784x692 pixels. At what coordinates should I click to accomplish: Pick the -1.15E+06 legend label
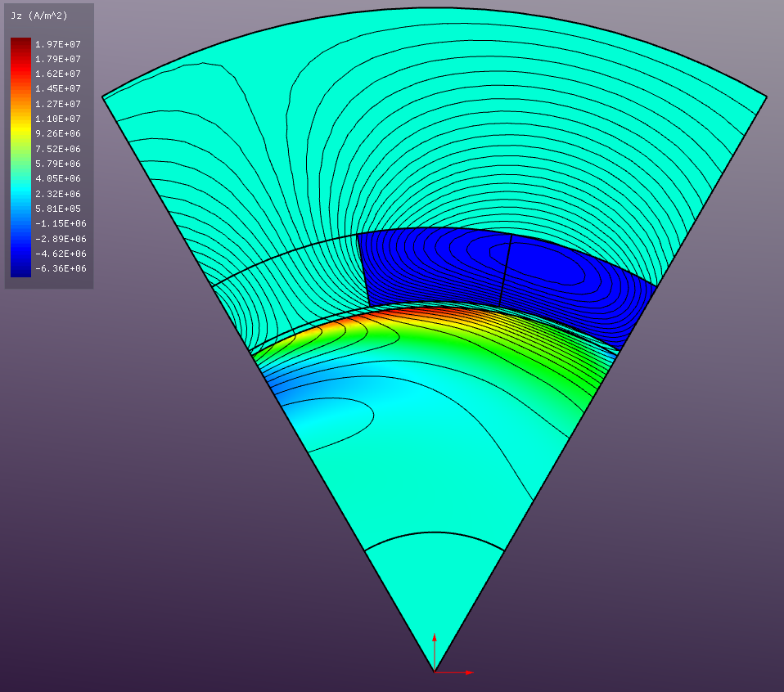(x=57, y=223)
